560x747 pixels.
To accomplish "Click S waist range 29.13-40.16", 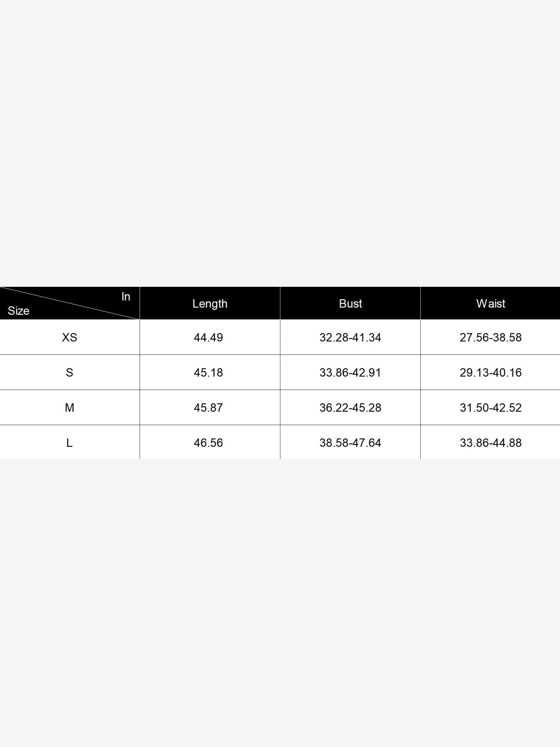I will point(491,372).
